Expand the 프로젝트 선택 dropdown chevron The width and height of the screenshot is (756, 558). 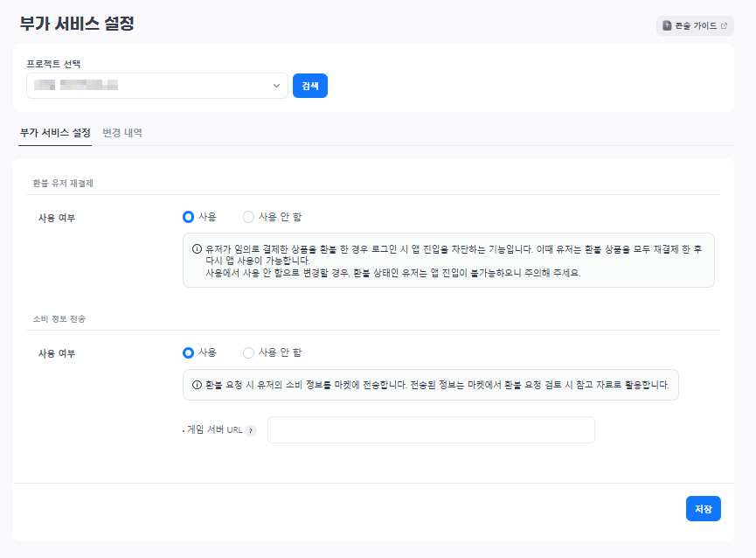point(276,86)
